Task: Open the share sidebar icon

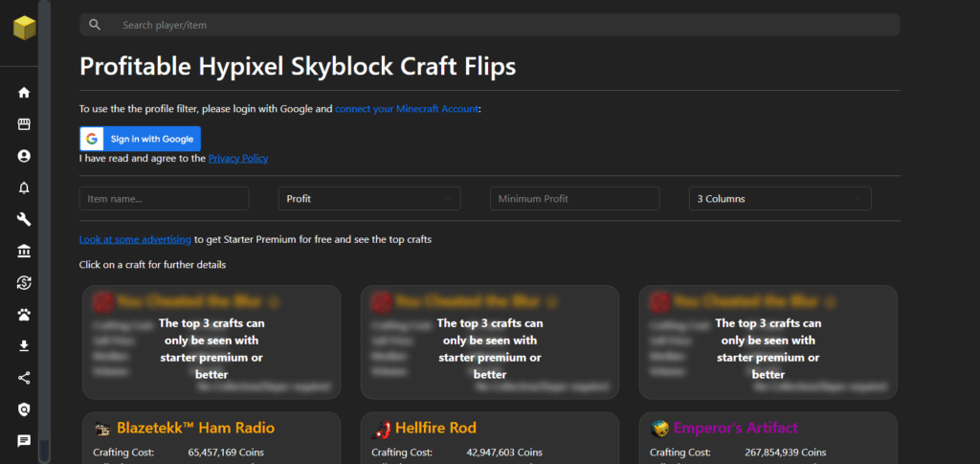Action: pyautogui.click(x=24, y=378)
